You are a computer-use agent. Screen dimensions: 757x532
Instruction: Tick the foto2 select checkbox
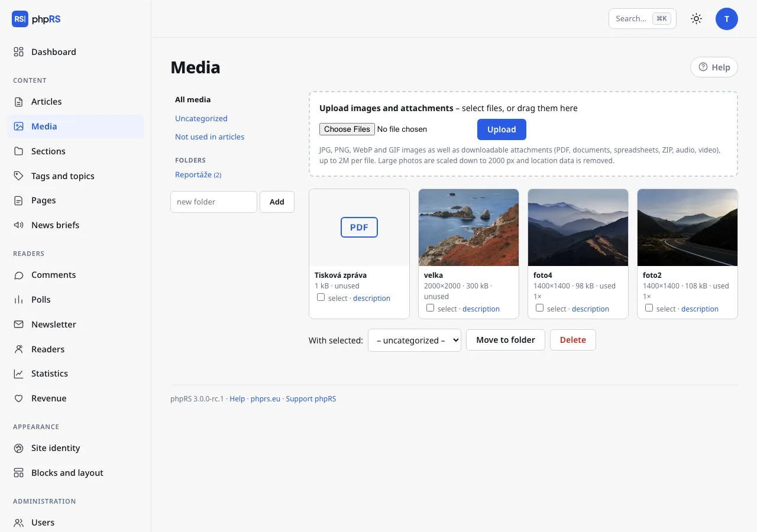pos(649,308)
